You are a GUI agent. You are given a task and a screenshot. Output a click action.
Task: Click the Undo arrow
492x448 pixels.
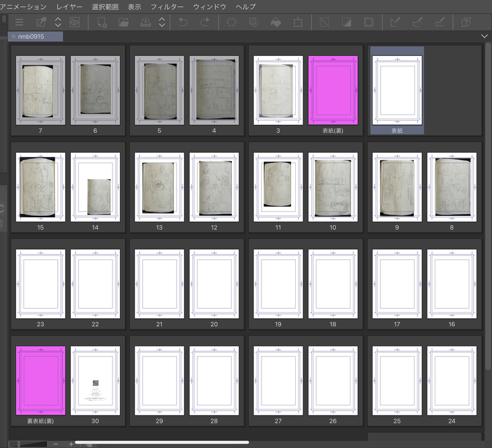coord(183,22)
